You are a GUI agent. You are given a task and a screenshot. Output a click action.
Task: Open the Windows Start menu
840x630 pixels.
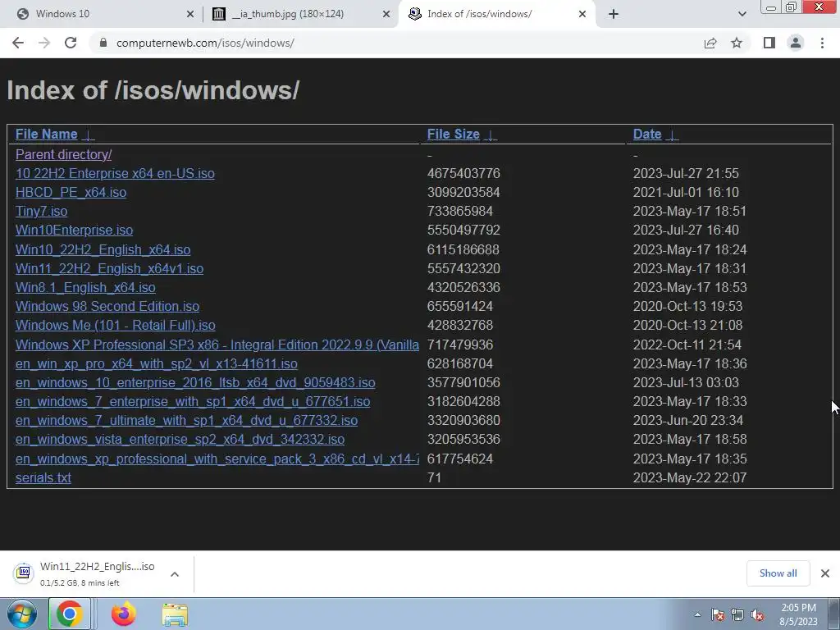click(x=22, y=614)
